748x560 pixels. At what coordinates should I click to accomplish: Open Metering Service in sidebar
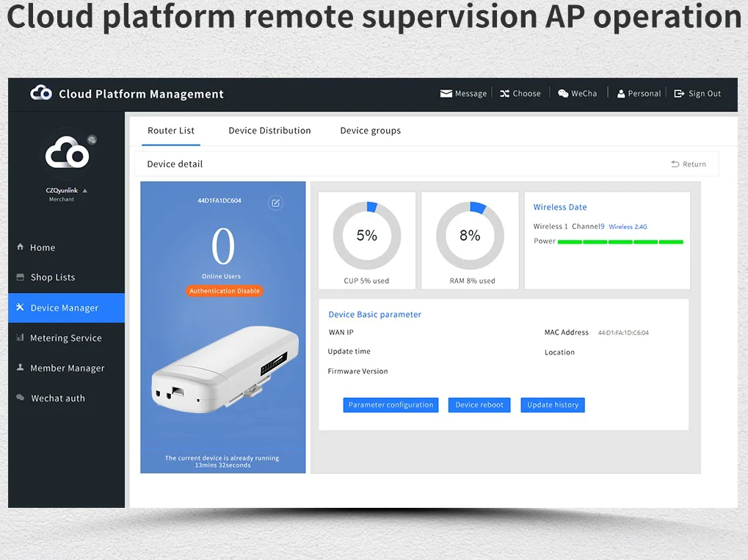(65, 338)
